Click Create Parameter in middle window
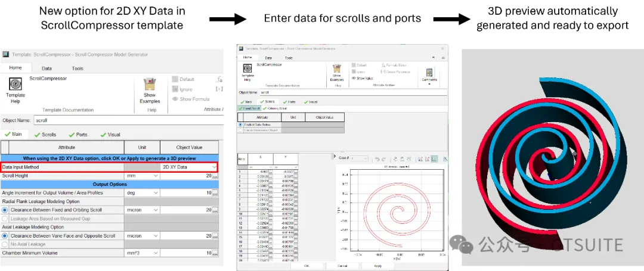The width and height of the screenshot is (644, 271). click(x=395, y=71)
